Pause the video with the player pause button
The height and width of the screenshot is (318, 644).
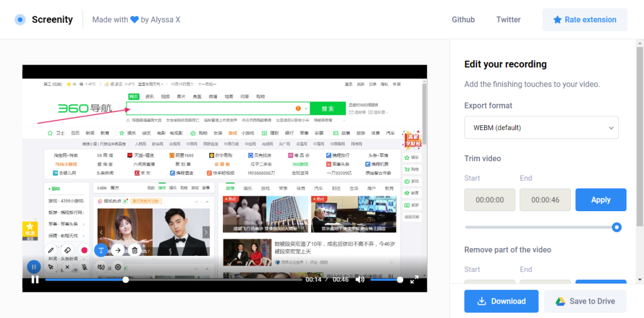35,280
